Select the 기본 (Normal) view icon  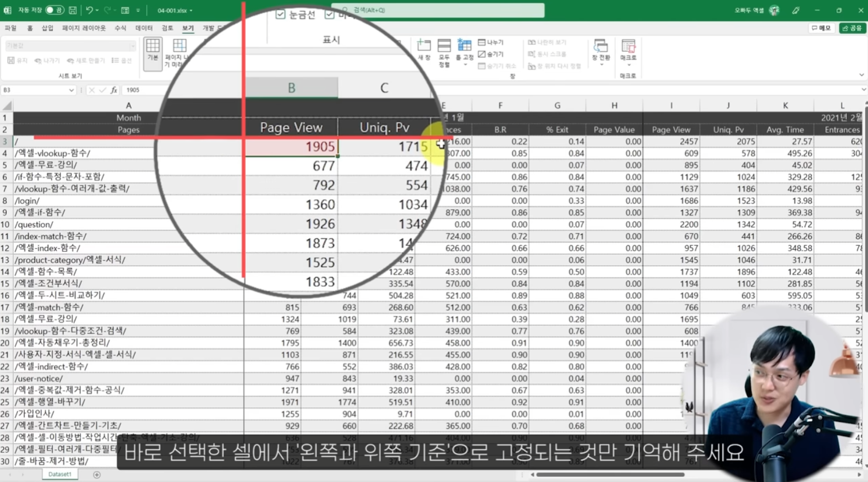[153, 46]
